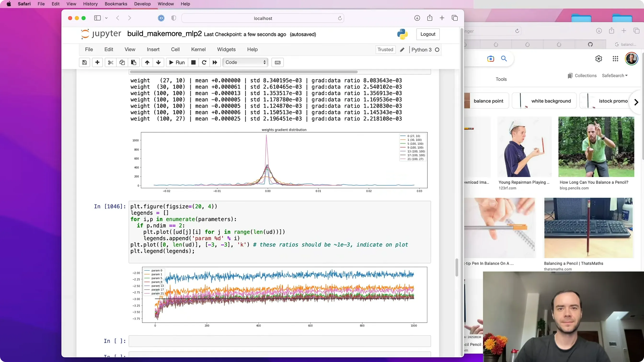Cut selected cells with scissors icon
Viewport: 644px width, 362px height.
[110, 62]
